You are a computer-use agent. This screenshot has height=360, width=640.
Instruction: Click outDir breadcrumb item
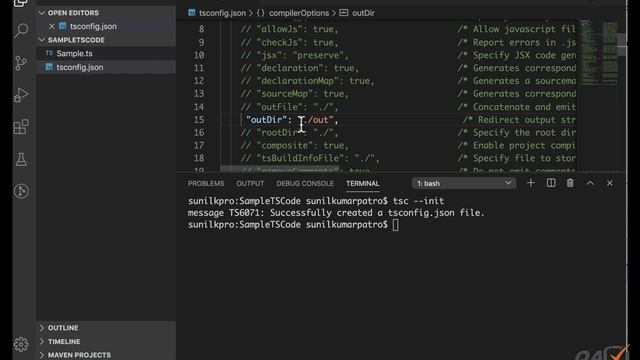(x=363, y=13)
